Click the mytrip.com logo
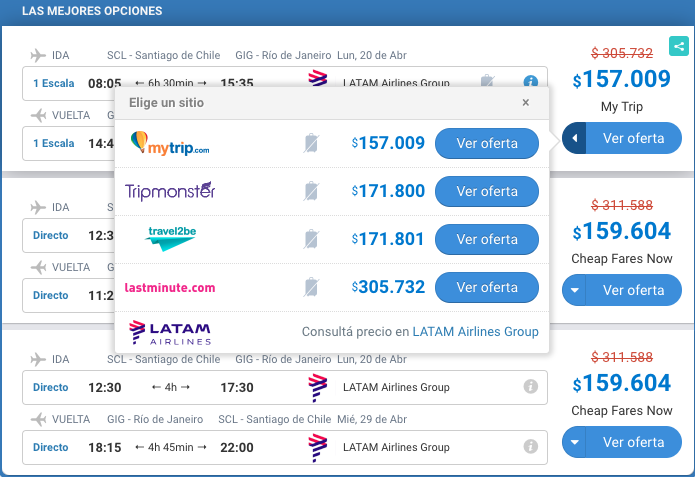 (170, 143)
